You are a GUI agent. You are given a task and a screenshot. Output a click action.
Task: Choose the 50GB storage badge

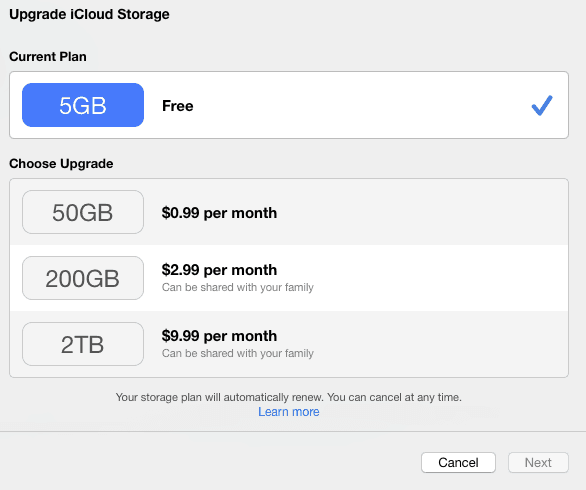(x=83, y=212)
